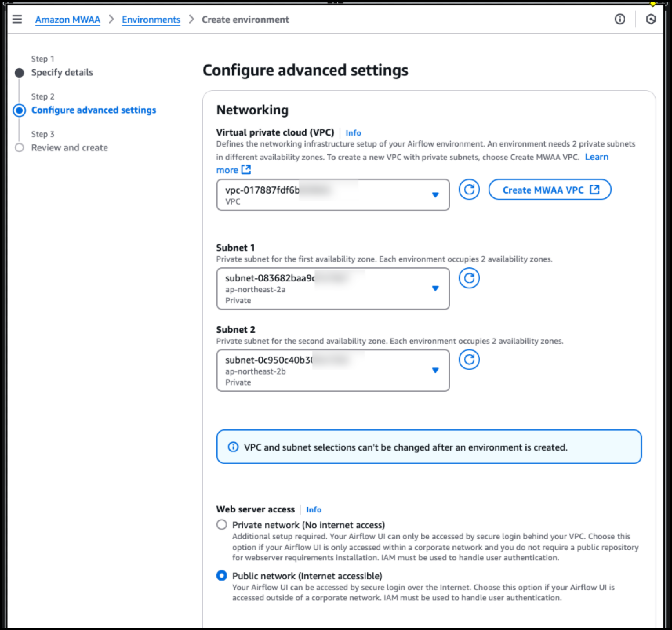Follow the Learn more link

[597, 157]
